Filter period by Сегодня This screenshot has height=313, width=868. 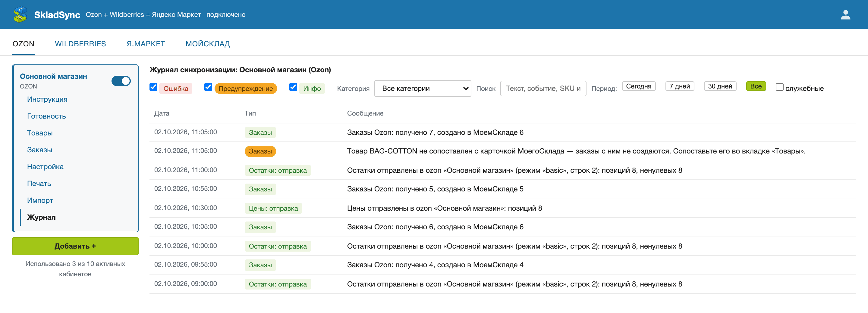click(639, 86)
